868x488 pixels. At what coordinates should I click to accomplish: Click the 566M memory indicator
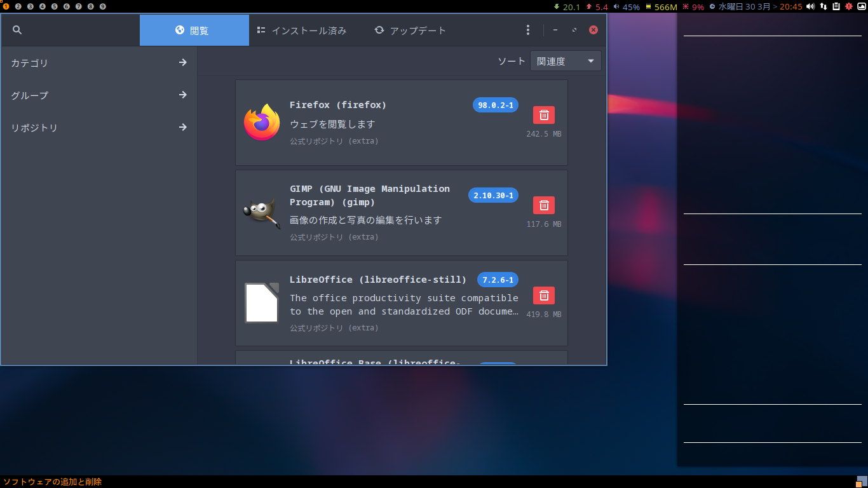661,7
